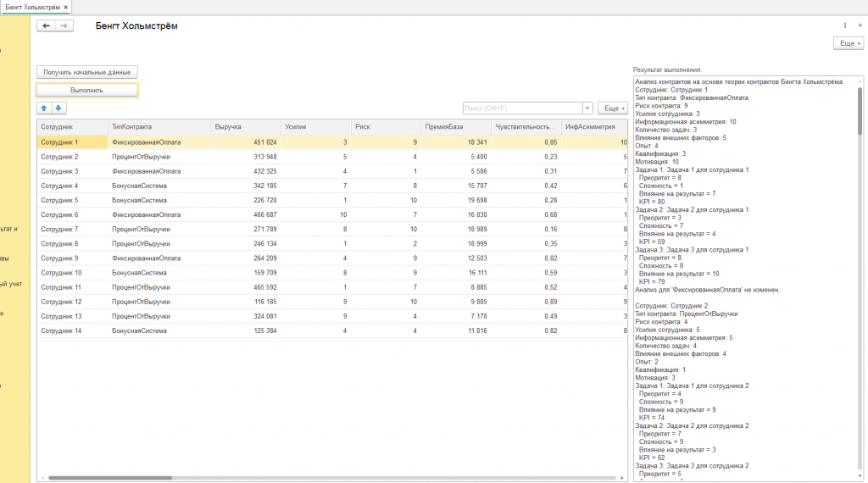Screen dimensions: 868x483
Task: Select the Сотрудник 6 row
Action: coord(332,214)
